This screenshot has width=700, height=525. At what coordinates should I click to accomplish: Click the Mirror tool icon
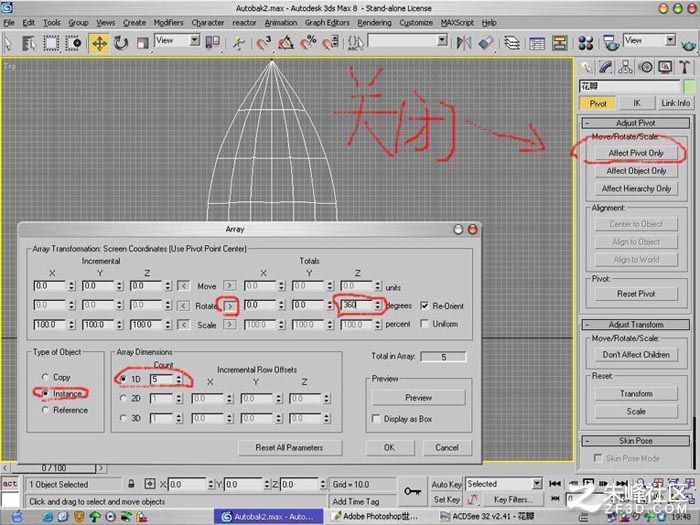pos(464,43)
